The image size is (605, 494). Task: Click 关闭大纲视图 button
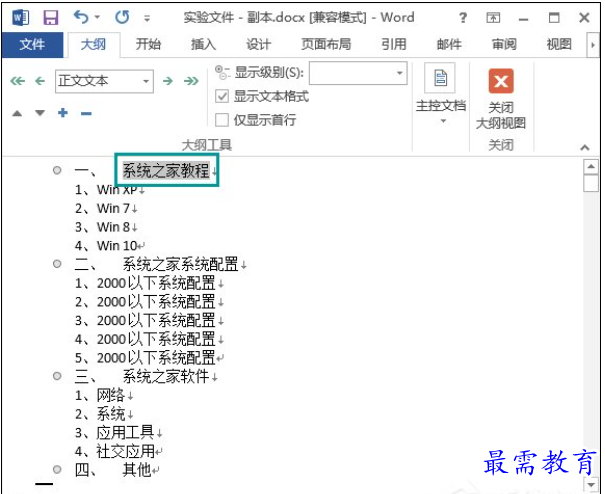501,99
